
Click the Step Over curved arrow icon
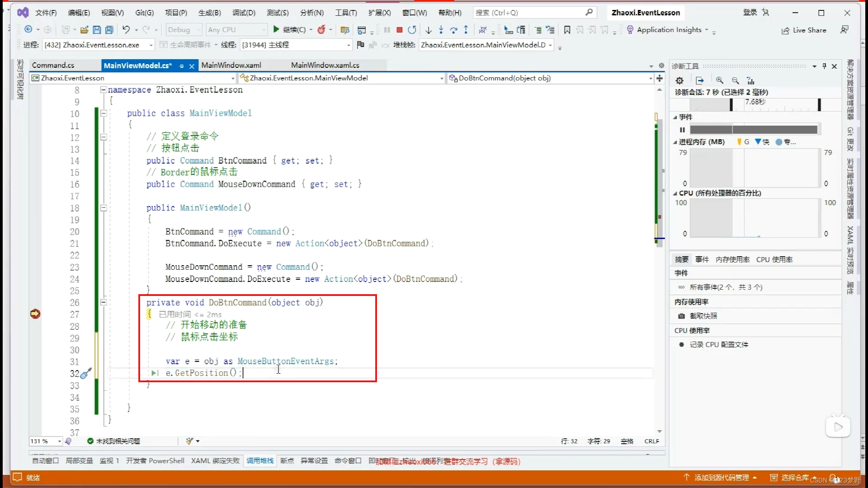453,30
